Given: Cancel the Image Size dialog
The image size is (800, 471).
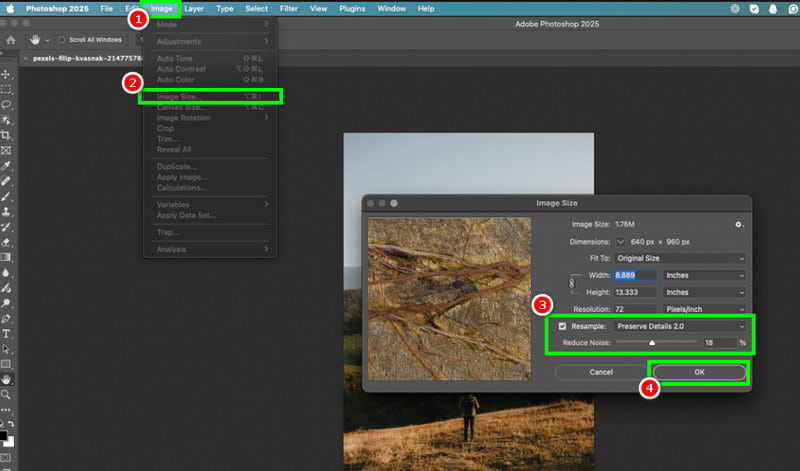Looking at the screenshot, I should 601,372.
